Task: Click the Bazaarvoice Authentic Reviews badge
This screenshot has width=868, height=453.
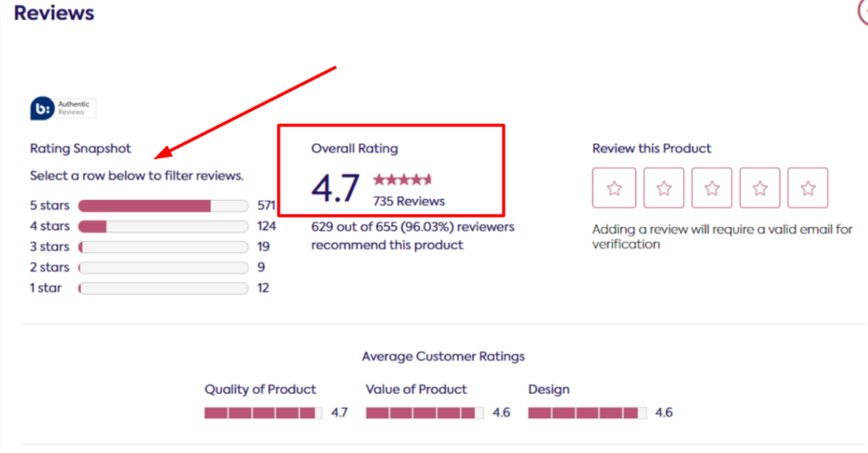Action: 63,108
